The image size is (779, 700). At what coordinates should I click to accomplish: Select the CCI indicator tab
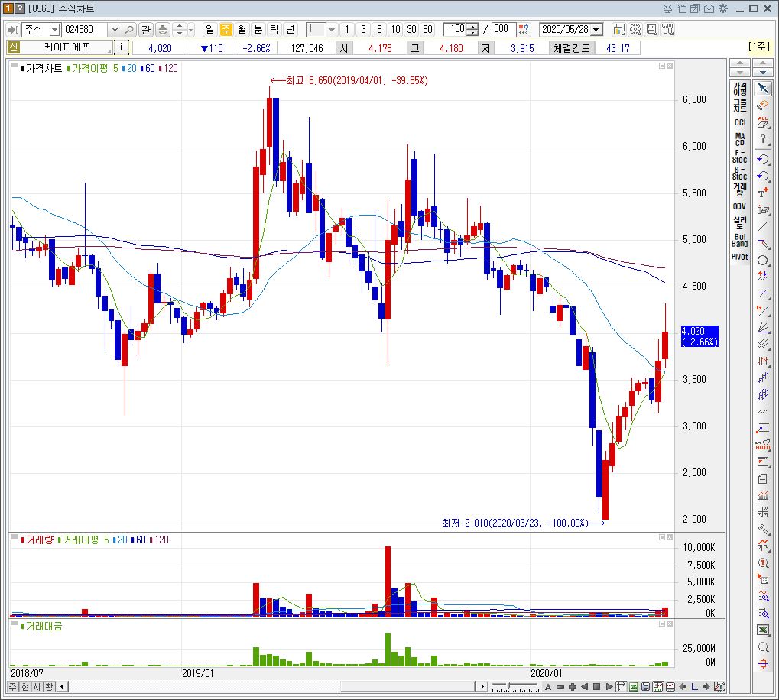coord(740,122)
